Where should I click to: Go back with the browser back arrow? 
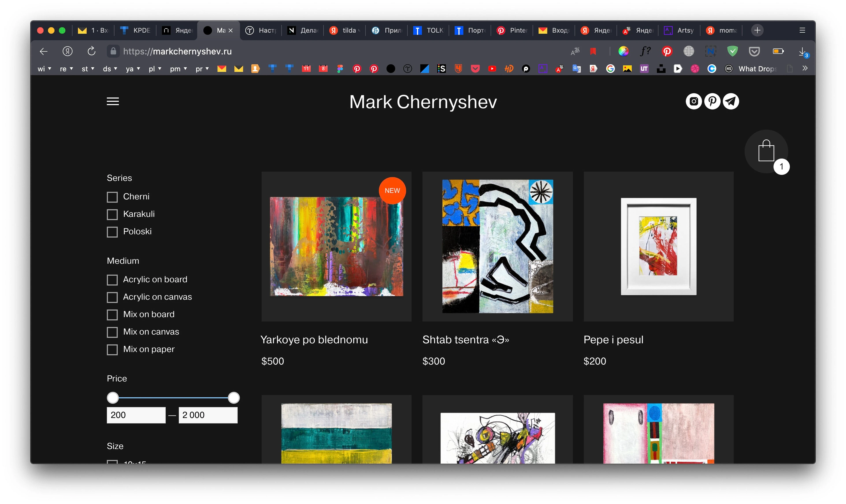[43, 51]
